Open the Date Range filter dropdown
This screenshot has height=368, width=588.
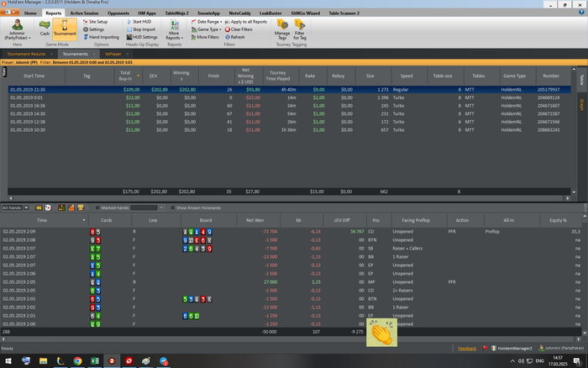[207, 22]
